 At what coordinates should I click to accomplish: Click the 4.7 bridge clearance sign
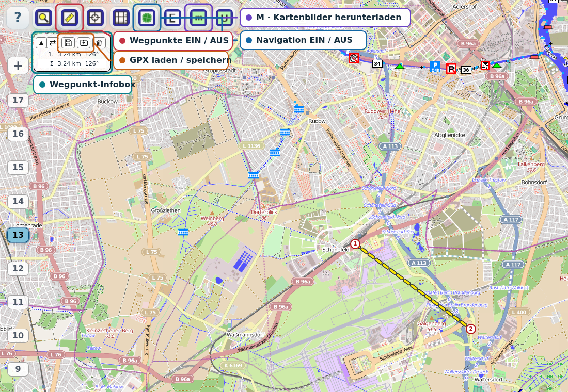485,66
